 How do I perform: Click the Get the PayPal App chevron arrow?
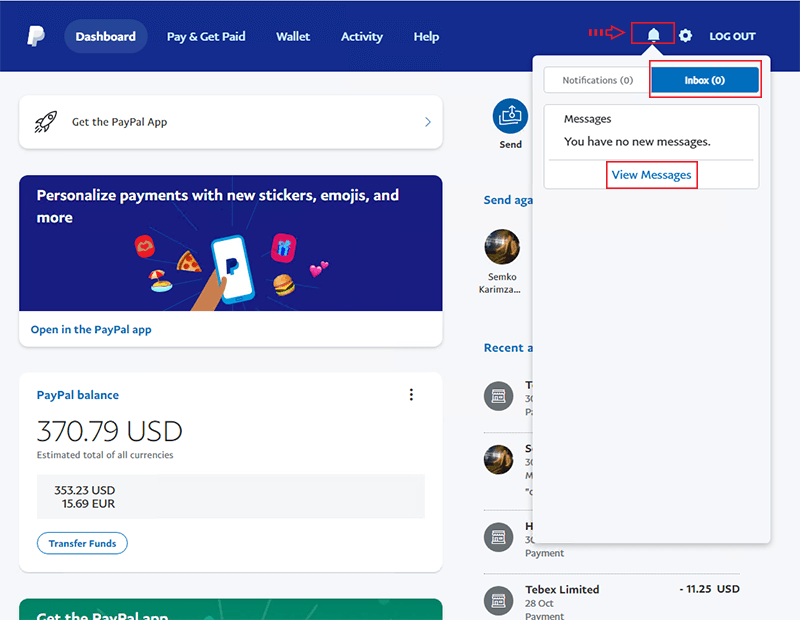(x=428, y=122)
